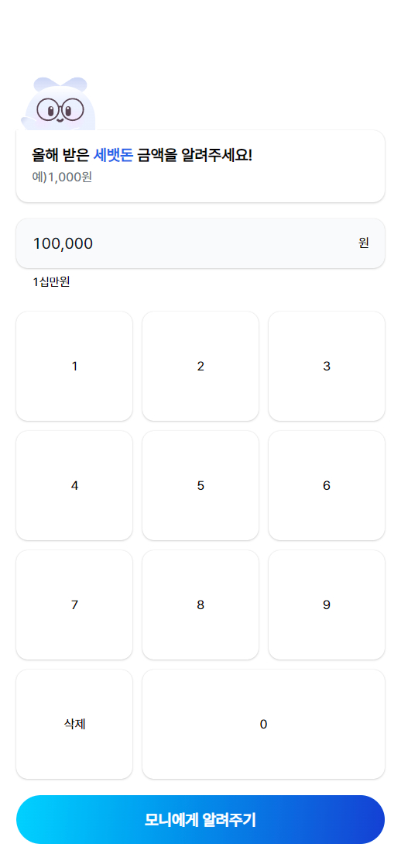
Task: Click the 9 key on the keypad
Action: (x=327, y=605)
